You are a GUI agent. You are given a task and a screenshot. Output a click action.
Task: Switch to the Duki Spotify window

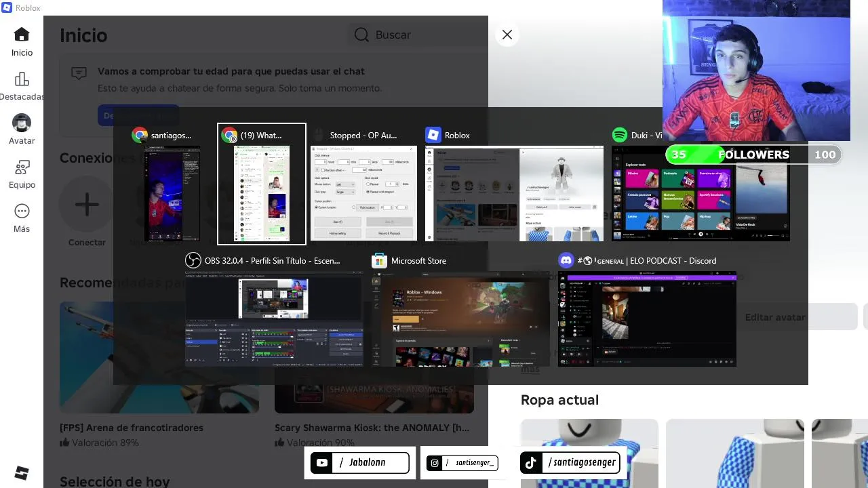pyautogui.click(x=701, y=193)
